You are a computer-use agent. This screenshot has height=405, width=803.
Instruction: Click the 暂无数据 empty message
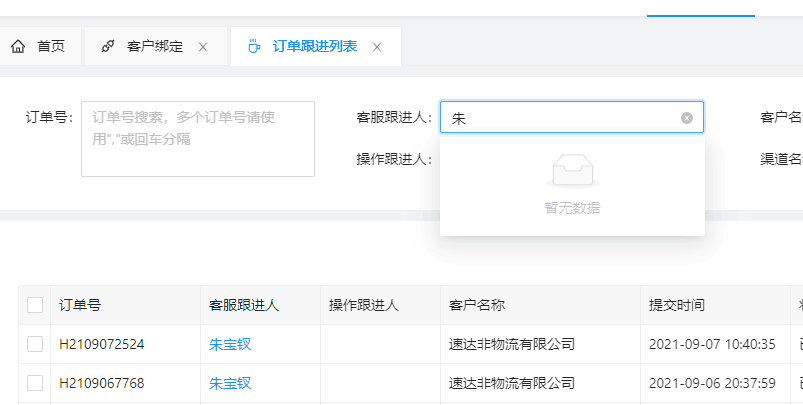click(x=572, y=208)
